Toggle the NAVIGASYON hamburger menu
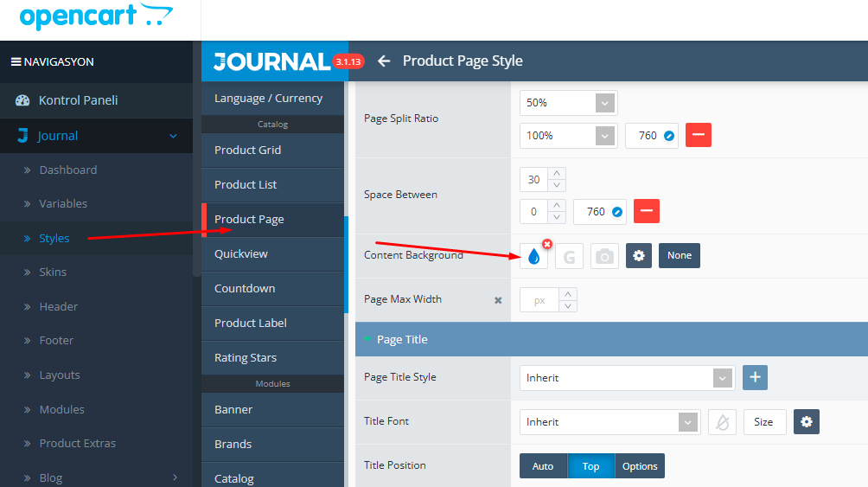 (16, 61)
